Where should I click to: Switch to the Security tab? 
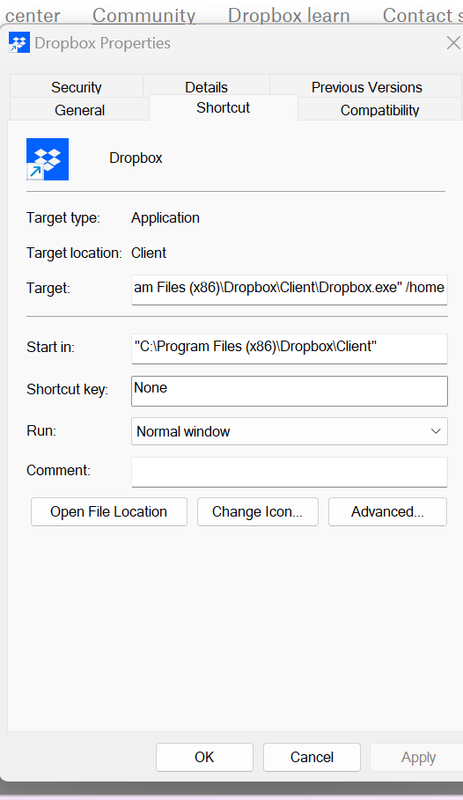tap(76, 87)
